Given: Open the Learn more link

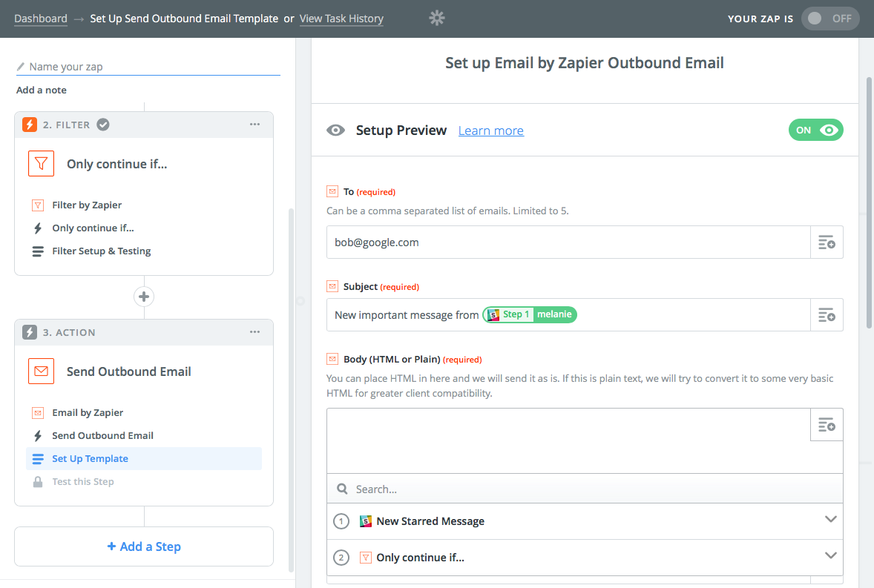Looking at the screenshot, I should [x=491, y=131].
